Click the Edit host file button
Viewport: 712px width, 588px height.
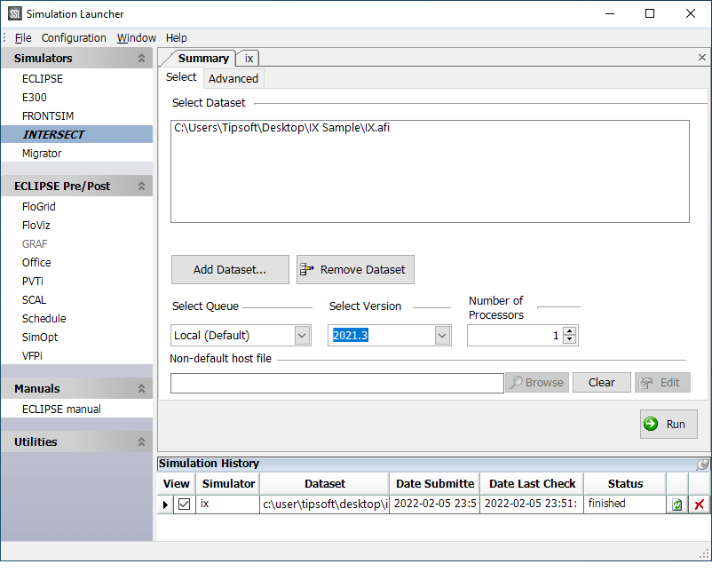coord(662,383)
